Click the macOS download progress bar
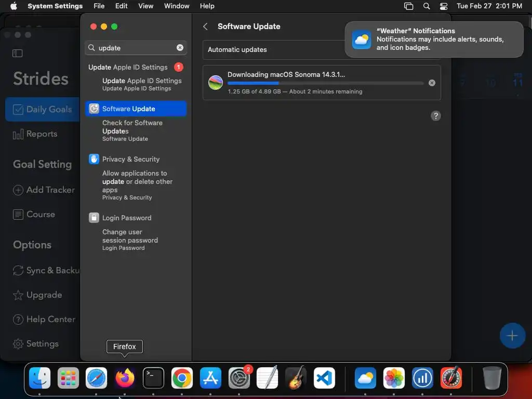This screenshot has width=532, height=399. (325, 83)
